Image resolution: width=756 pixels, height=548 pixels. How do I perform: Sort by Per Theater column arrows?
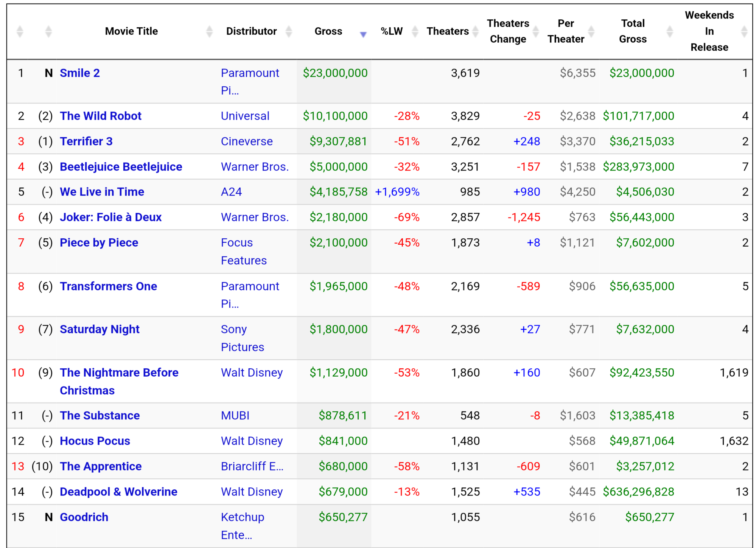click(x=591, y=31)
